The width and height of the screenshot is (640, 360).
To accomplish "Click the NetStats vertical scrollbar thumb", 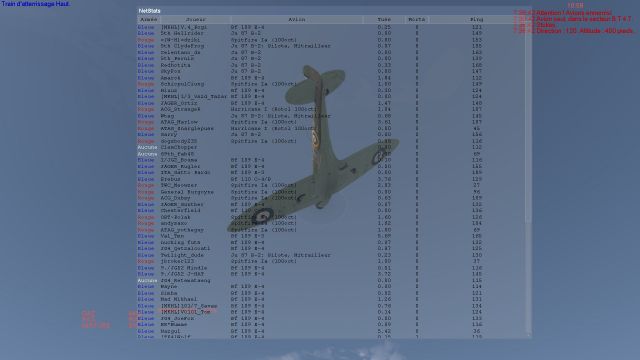I will tap(528, 122).
